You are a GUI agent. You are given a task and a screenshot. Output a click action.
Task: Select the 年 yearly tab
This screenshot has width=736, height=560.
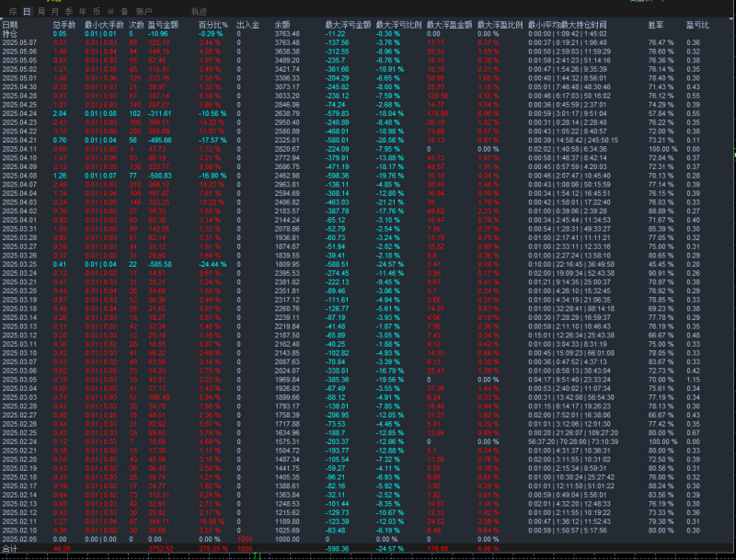[x=83, y=11]
